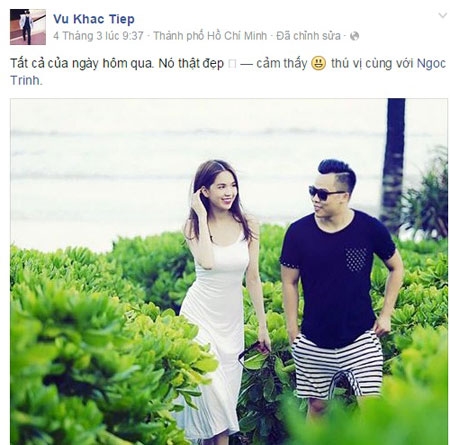
Task: Click the polka-dot pocket on the t-shirt
Action: pos(356,259)
